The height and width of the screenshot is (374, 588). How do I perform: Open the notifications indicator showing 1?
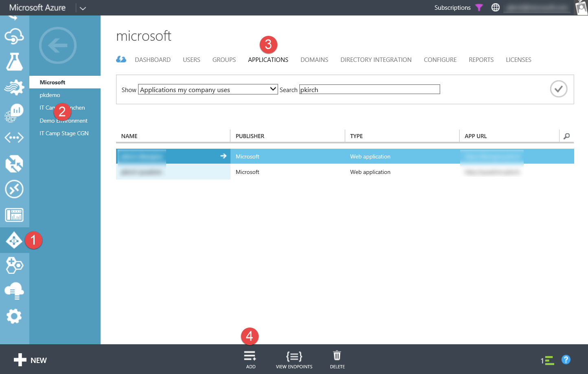(x=547, y=361)
